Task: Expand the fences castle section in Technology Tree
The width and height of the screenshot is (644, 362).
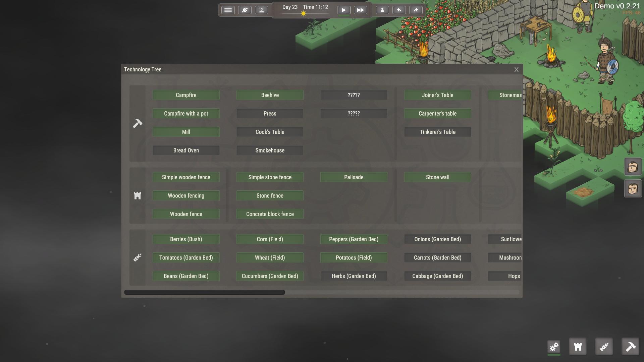Action: point(137,195)
